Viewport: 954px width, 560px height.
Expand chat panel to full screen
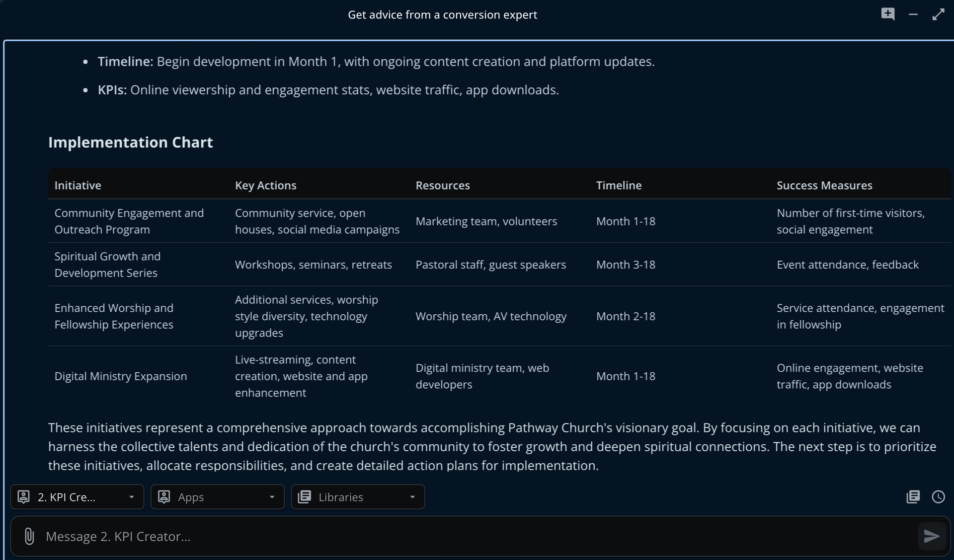tap(938, 14)
